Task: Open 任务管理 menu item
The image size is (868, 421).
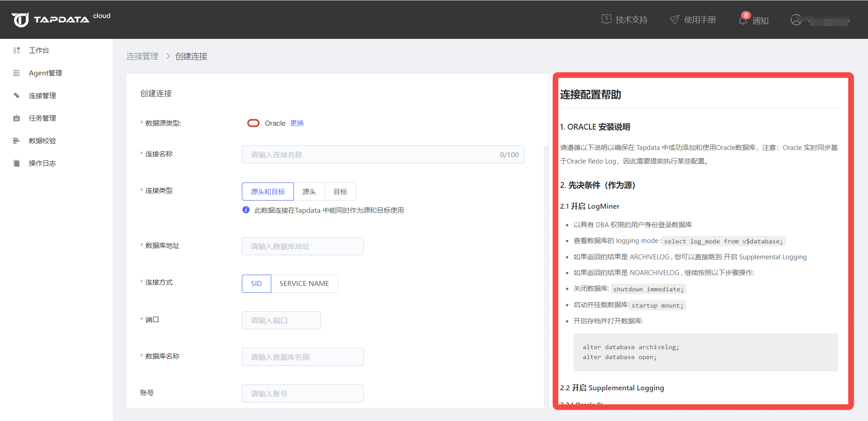Action: 42,118
